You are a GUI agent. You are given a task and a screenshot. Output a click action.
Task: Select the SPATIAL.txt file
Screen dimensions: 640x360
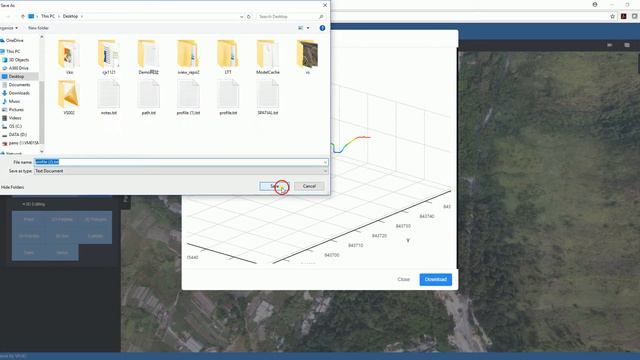[268, 97]
